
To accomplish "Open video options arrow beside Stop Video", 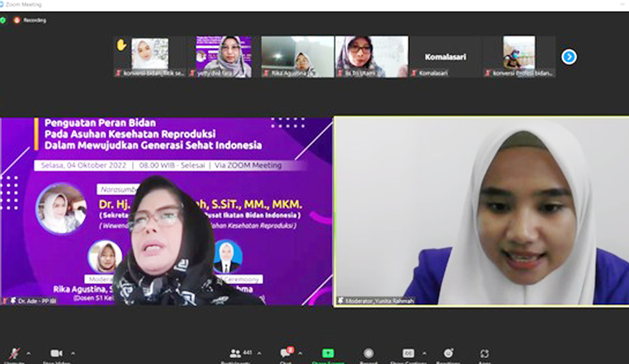I will click(73, 353).
